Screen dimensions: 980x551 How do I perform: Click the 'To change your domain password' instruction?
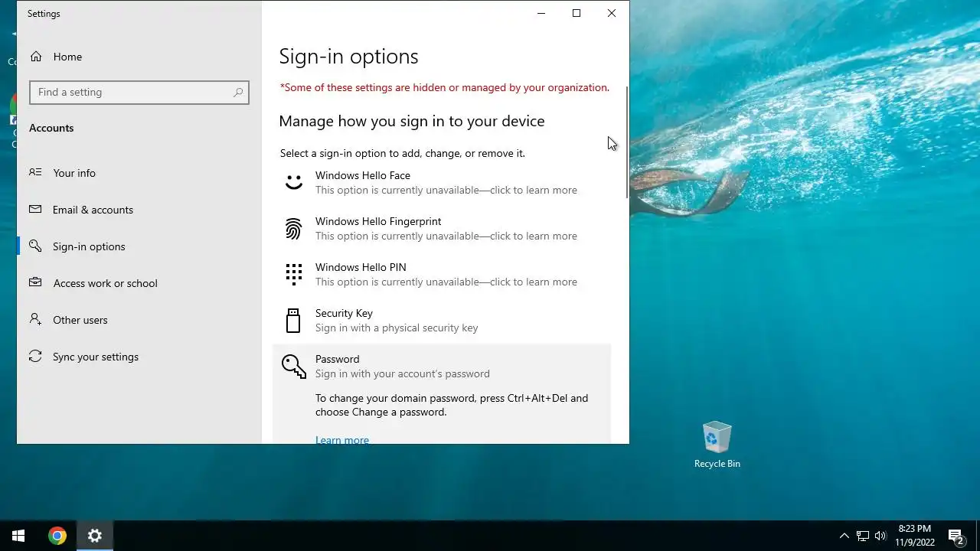[x=452, y=405]
